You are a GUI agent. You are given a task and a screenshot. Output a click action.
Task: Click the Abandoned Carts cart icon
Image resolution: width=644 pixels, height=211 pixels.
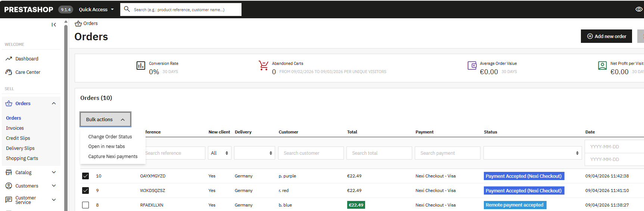[x=264, y=66]
